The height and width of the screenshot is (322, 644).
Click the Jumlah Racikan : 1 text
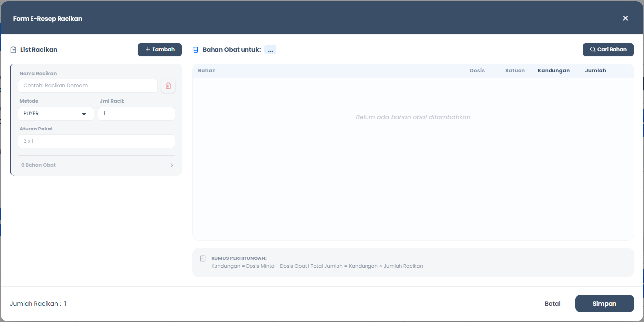point(38,304)
